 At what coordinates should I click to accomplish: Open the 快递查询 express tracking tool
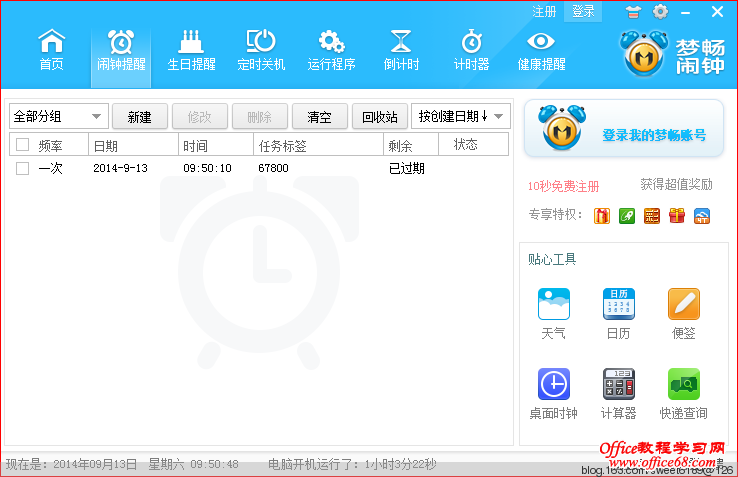(x=683, y=394)
